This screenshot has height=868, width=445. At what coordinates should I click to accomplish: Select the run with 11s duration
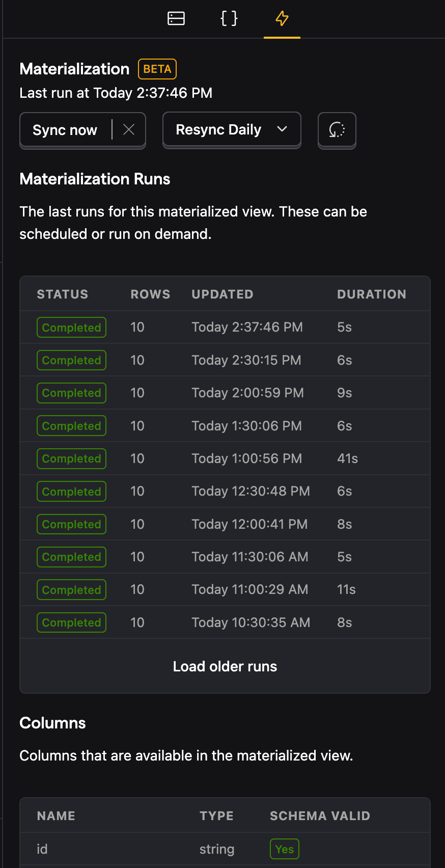225,590
